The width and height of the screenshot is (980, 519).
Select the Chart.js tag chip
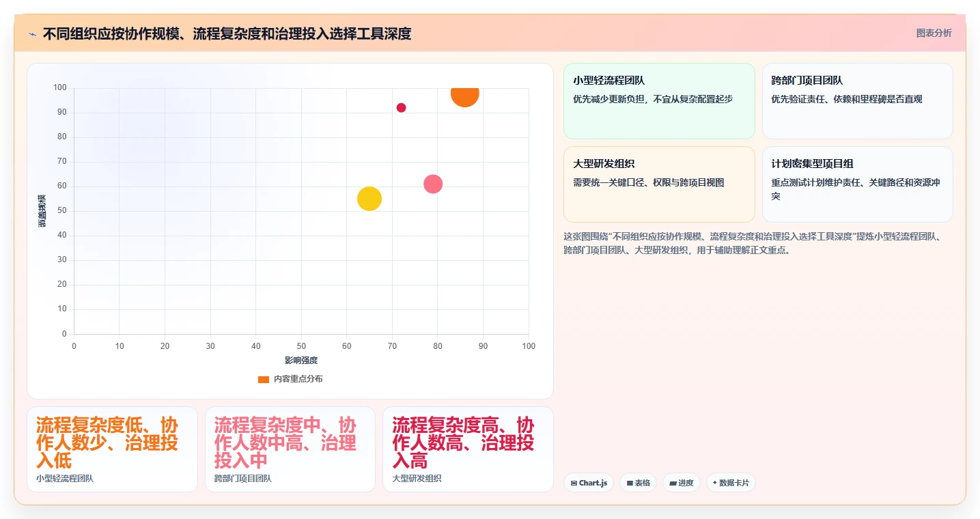(589, 483)
